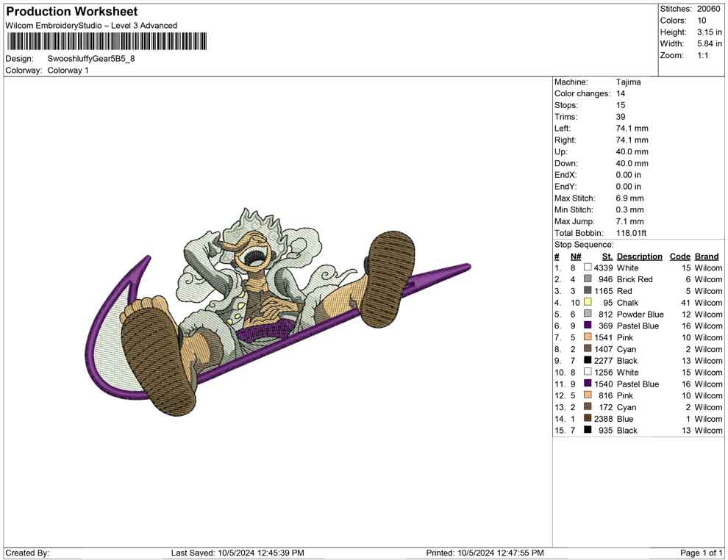Click the barcode under the worksheet title
Viewport: 728px width, 560px height.
click(x=107, y=41)
